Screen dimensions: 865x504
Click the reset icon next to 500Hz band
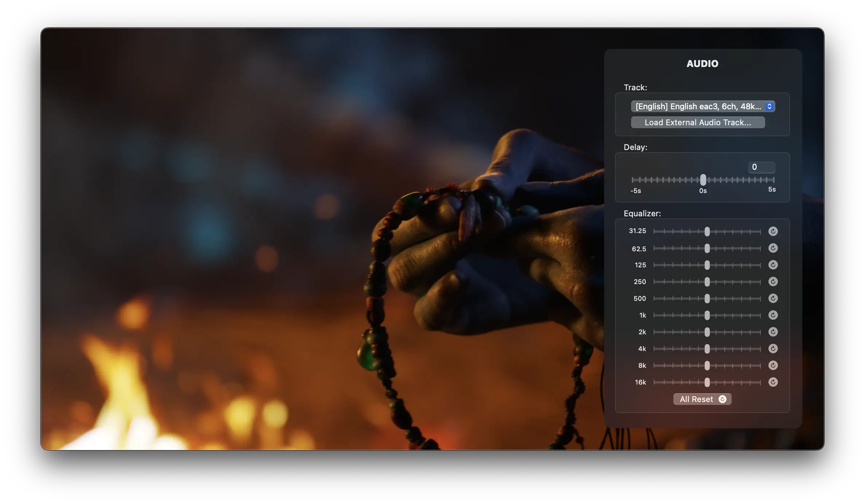coord(773,298)
